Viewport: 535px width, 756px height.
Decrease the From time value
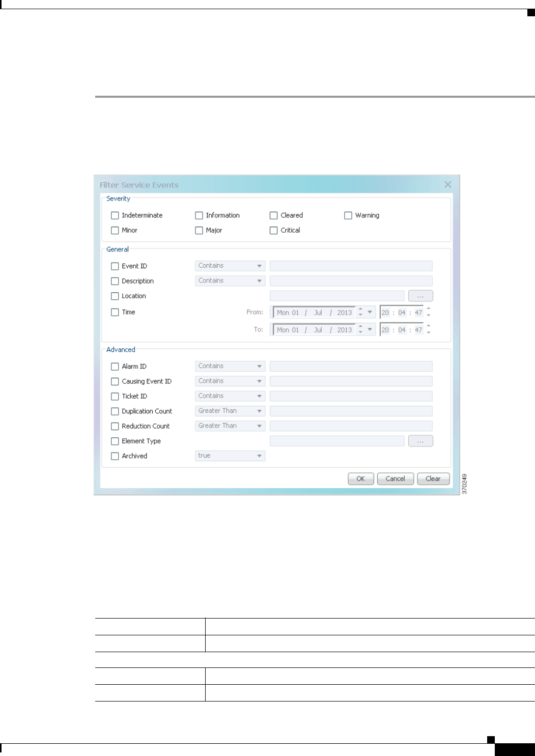429,316
